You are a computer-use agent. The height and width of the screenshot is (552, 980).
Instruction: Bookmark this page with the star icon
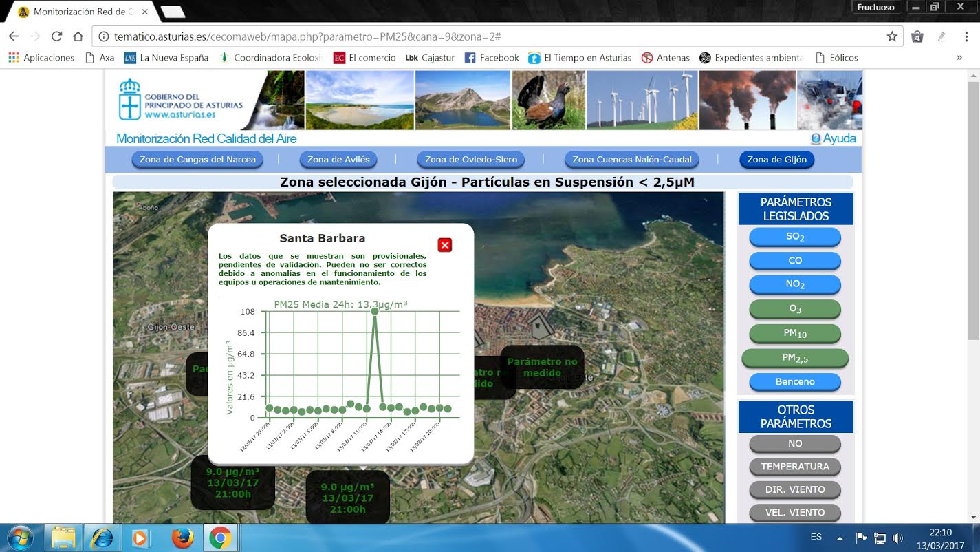click(892, 36)
